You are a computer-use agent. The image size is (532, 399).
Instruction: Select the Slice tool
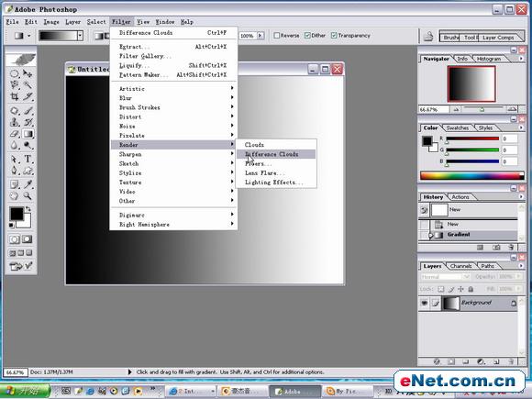pyautogui.click(x=28, y=96)
